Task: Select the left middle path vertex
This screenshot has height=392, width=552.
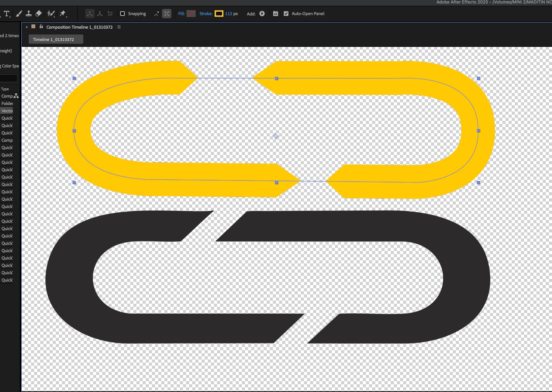Action: [x=74, y=131]
